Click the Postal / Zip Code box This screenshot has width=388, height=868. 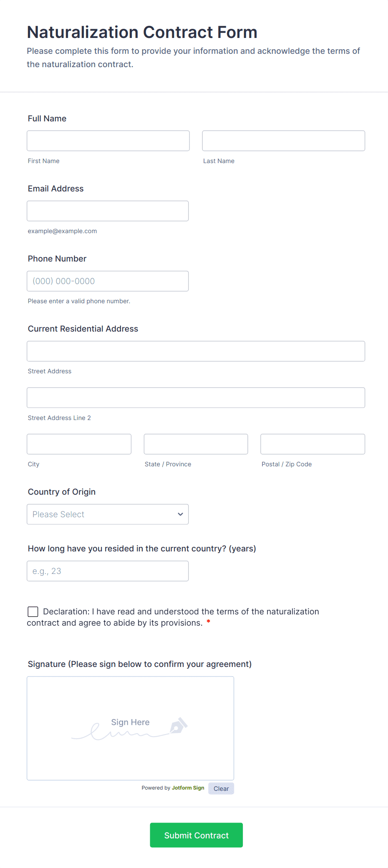pos(312,444)
